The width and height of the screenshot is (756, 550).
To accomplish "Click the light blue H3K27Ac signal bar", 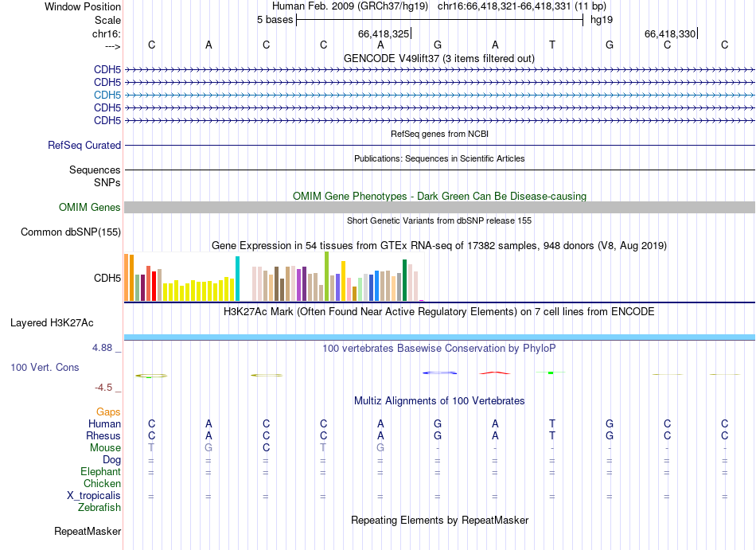I will click(439, 337).
